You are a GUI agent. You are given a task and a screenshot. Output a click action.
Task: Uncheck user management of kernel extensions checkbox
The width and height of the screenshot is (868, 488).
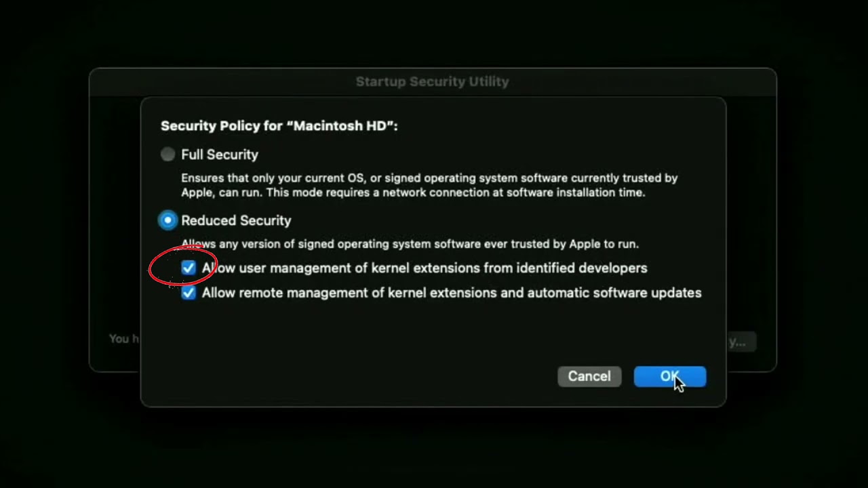pos(189,268)
